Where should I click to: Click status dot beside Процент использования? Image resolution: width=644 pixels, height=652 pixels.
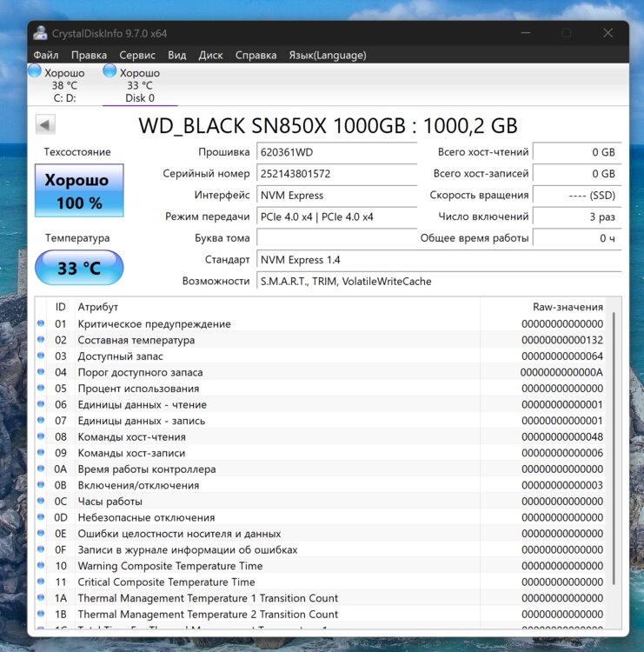point(41,389)
